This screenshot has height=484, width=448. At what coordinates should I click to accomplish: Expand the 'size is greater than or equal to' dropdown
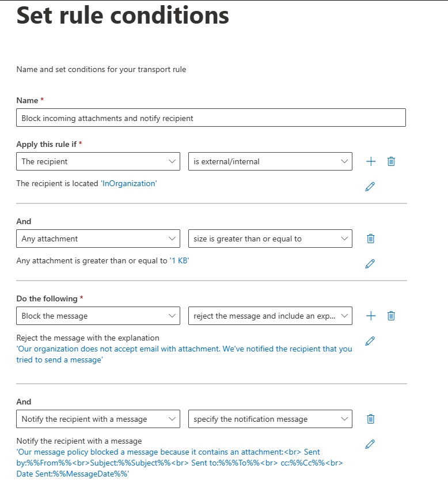(x=270, y=239)
